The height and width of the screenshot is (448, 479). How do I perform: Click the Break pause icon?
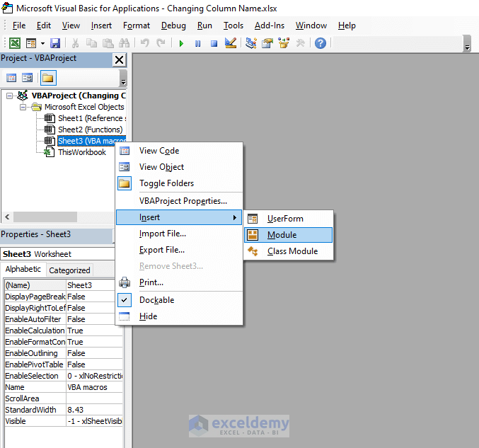point(197,43)
